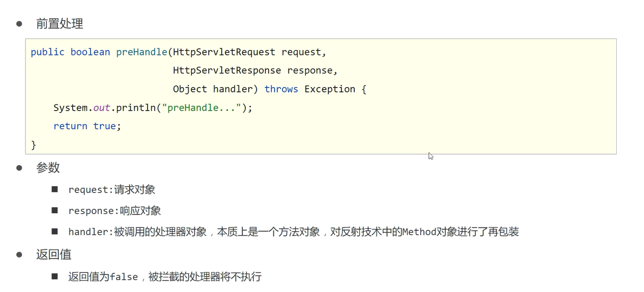
Task: Click the bullet before 参数
Action: (x=19, y=168)
